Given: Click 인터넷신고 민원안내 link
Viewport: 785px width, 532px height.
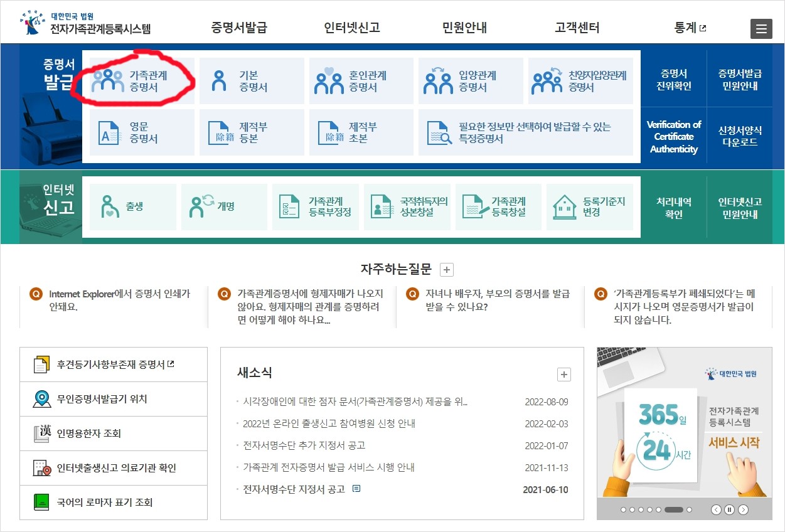Looking at the screenshot, I should tap(740, 208).
